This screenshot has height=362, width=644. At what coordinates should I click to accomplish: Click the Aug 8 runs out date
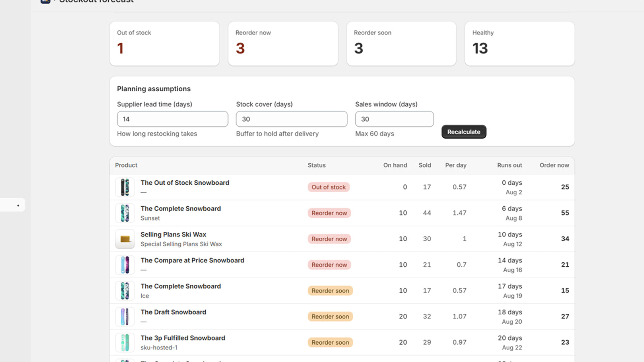coord(514,218)
